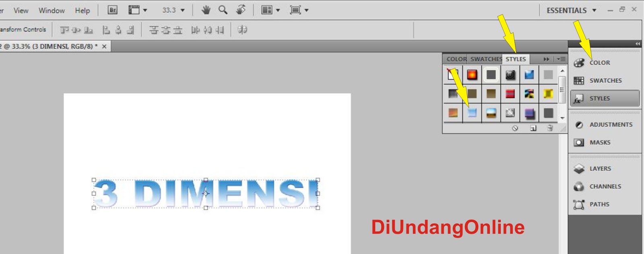Expand the right panel dock
The image size is (644, 254).
[x=638, y=43]
